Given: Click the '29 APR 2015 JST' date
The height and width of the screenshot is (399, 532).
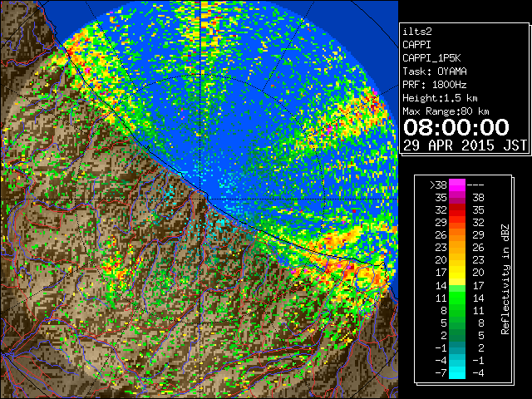Looking at the screenshot, I should pos(465,145).
